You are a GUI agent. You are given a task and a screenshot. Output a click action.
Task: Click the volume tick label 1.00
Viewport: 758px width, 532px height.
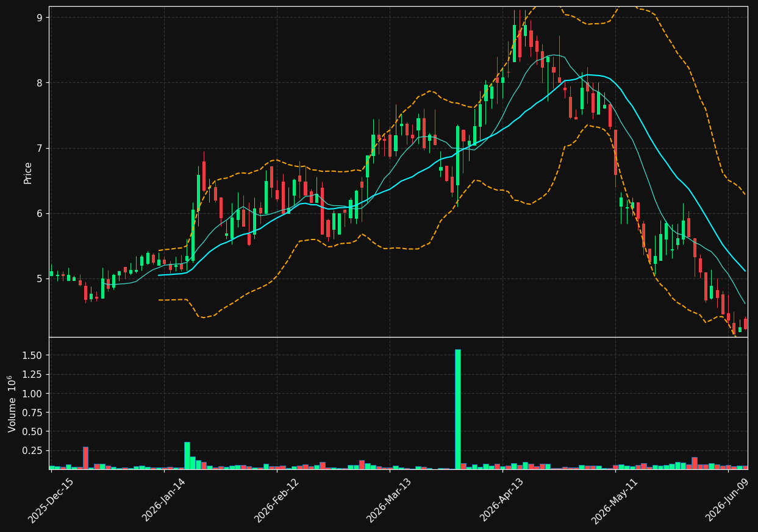pos(33,394)
